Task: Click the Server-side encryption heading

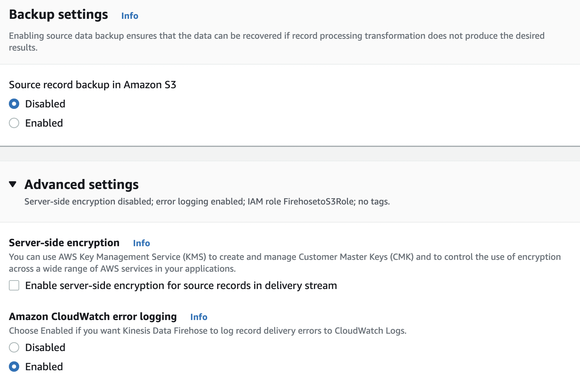Action: click(64, 243)
